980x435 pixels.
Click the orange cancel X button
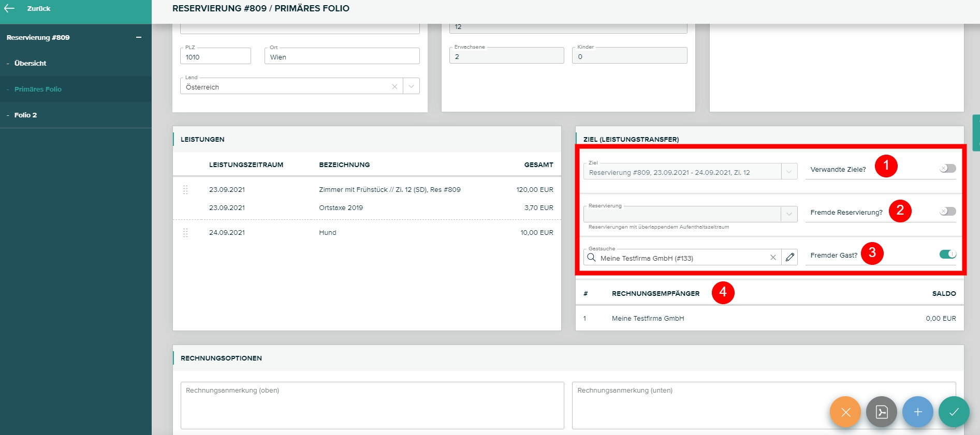[845, 412]
